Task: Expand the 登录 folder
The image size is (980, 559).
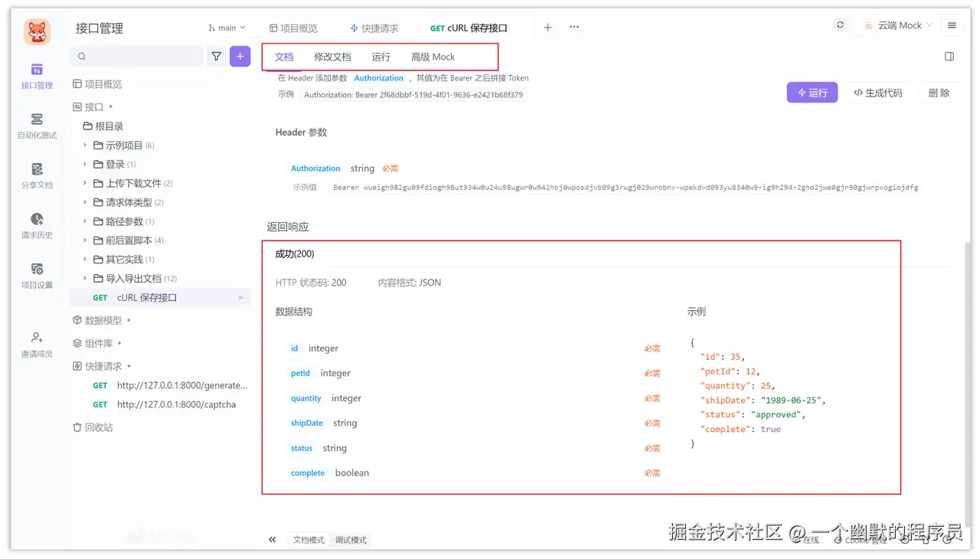Action: 85,164
